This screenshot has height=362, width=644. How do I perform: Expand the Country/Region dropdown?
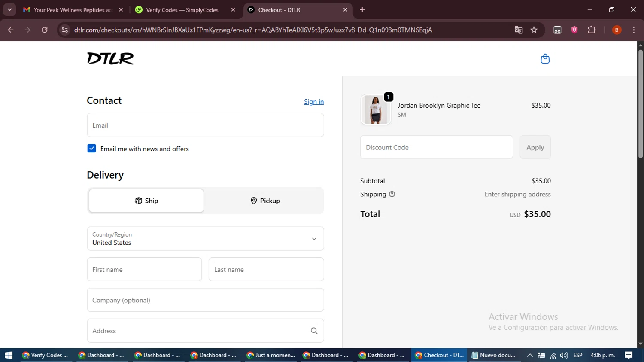click(205, 239)
